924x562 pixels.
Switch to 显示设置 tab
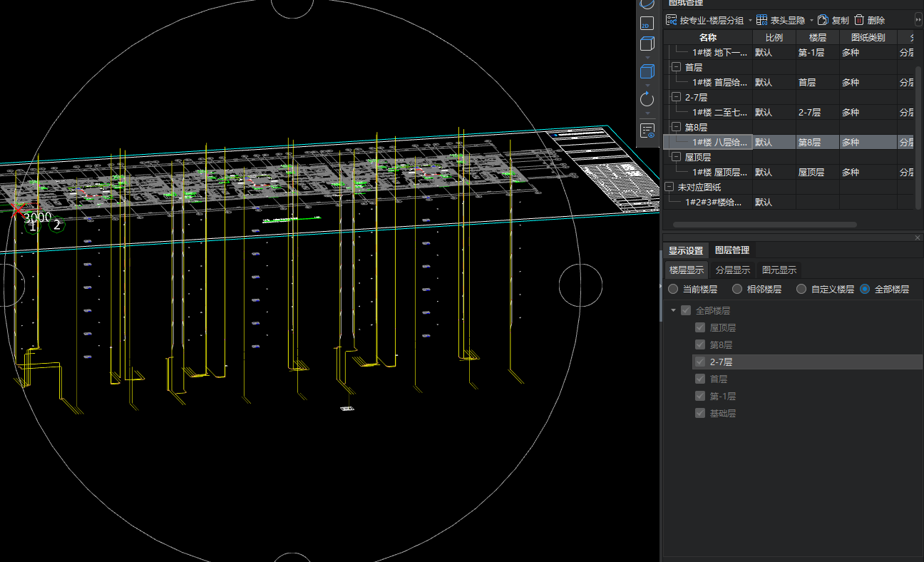[x=686, y=250]
